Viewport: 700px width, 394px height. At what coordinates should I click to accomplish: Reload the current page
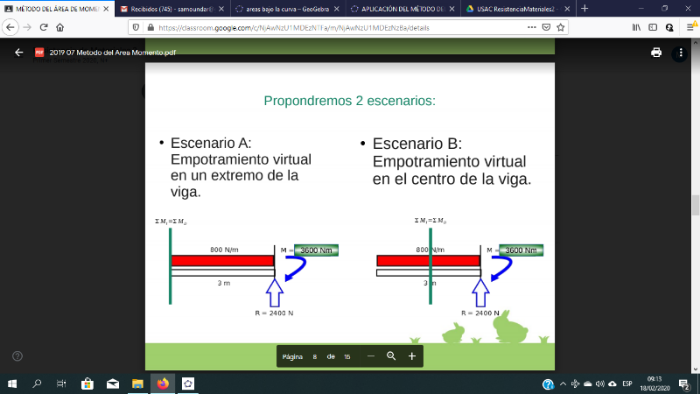[44, 28]
